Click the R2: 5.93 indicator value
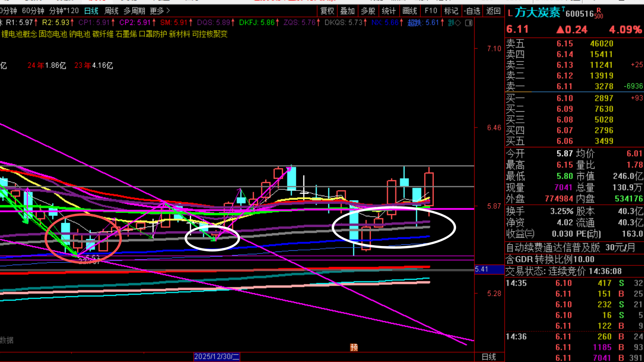644x362 pixels. point(58,23)
